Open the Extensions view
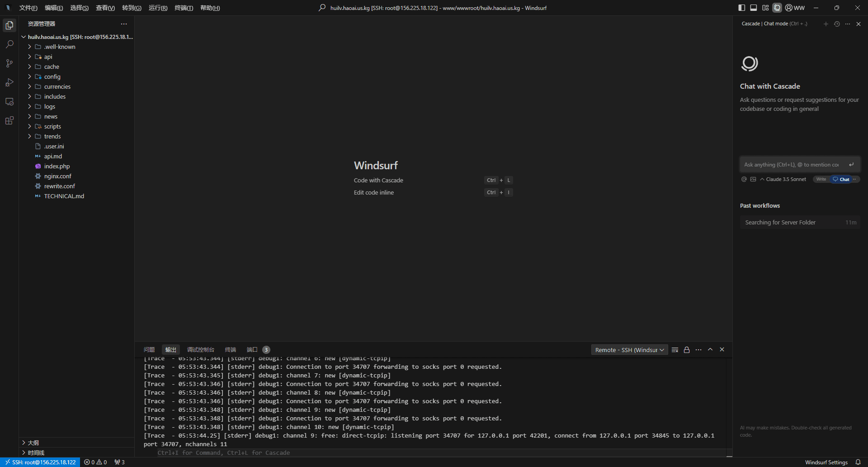 pyautogui.click(x=9, y=120)
